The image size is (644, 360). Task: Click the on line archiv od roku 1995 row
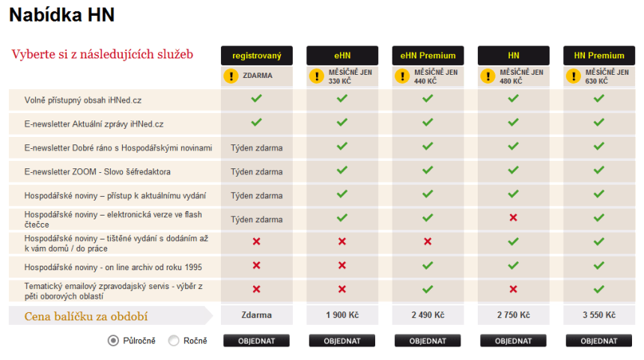click(113, 267)
